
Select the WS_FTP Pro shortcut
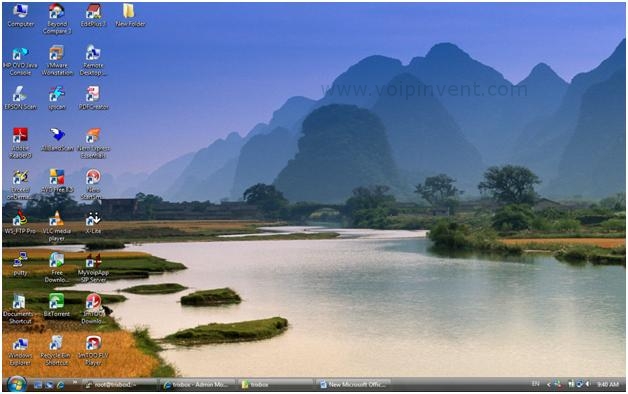(20, 223)
